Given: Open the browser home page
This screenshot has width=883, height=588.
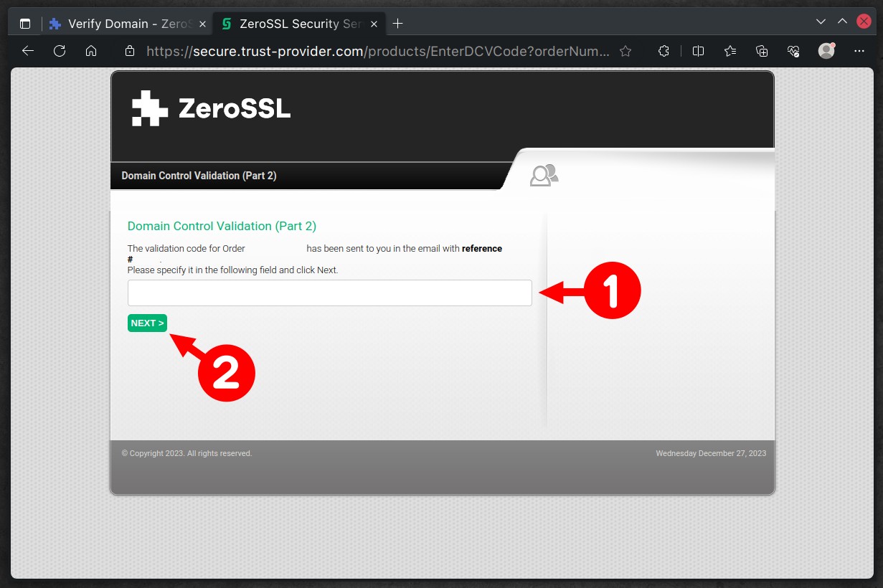Looking at the screenshot, I should (x=91, y=51).
